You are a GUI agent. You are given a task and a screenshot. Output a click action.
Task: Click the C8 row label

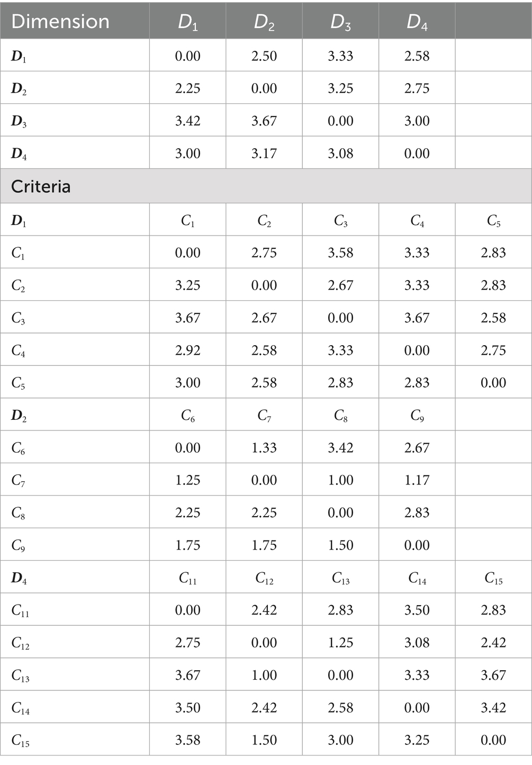[19, 513]
